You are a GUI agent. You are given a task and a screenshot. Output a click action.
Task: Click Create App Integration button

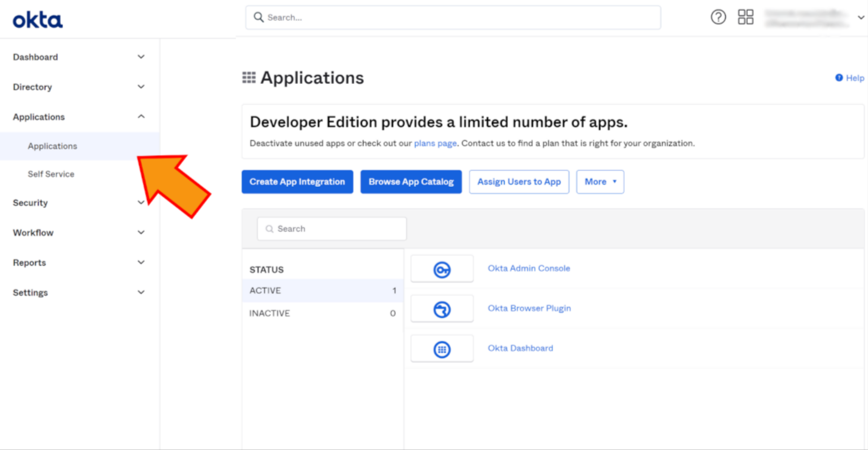(297, 182)
